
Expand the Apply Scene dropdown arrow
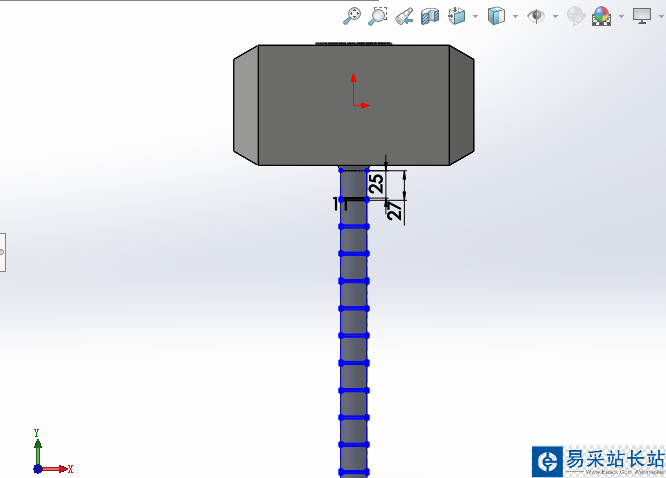coord(621,17)
